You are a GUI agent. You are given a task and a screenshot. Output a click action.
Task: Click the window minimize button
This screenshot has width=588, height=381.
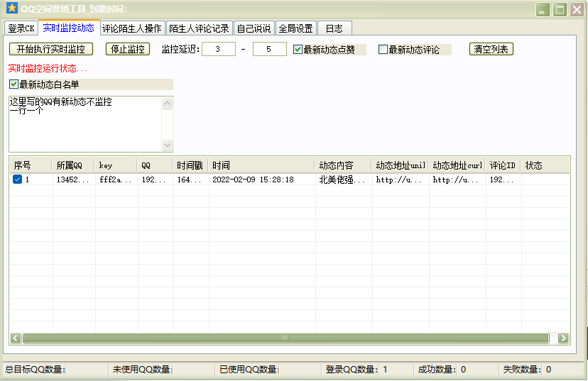tap(543, 10)
